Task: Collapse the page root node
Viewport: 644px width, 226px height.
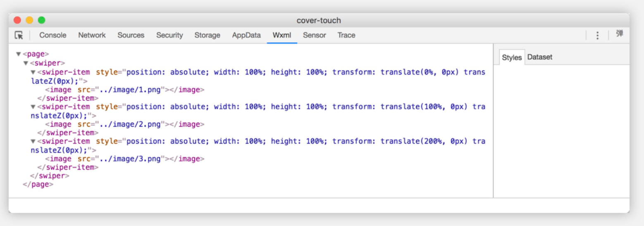Action: pos(19,54)
